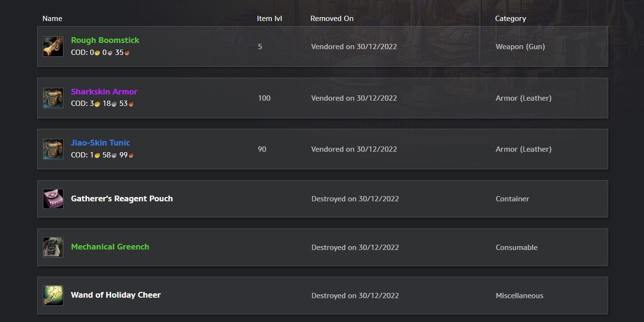Click the Sharkskin Armor chest icon
This screenshot has width=644, height=322.
[x=53, y=98]
